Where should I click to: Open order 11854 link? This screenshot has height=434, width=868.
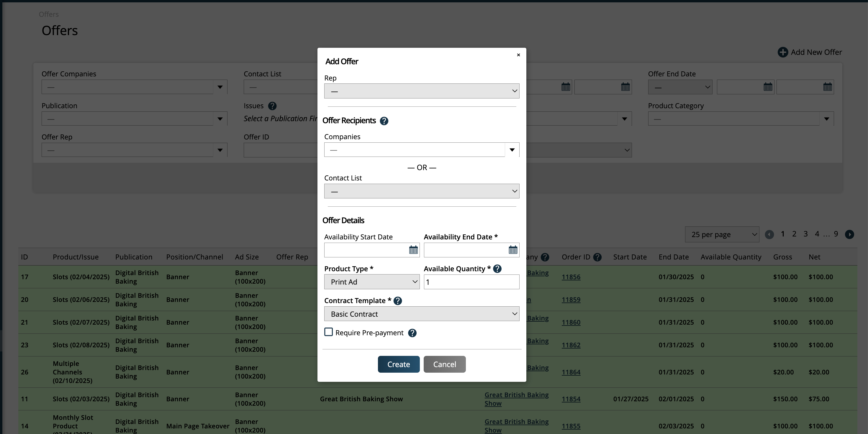571,399
